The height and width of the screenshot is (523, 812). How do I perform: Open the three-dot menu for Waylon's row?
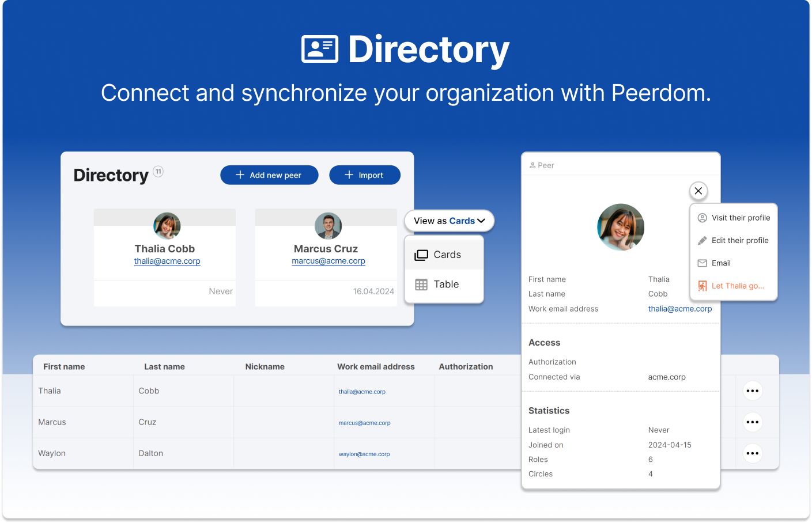tap(752, 453)
